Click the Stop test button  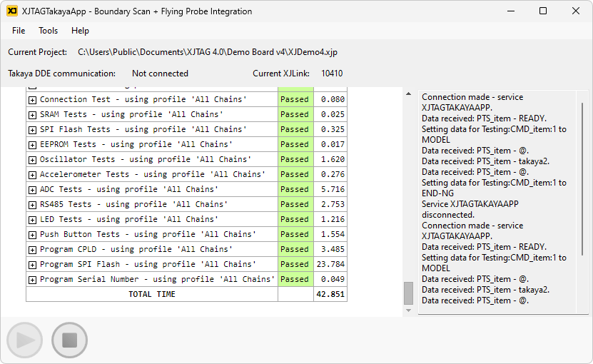pyautogui.click(x=69, y=340)
